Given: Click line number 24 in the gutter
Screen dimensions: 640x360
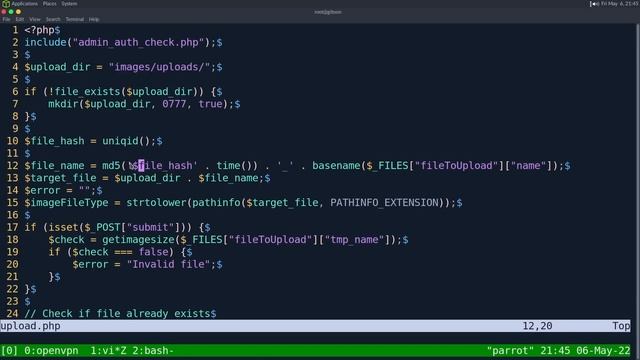Looking at the screenshot, I should point(13,313).
